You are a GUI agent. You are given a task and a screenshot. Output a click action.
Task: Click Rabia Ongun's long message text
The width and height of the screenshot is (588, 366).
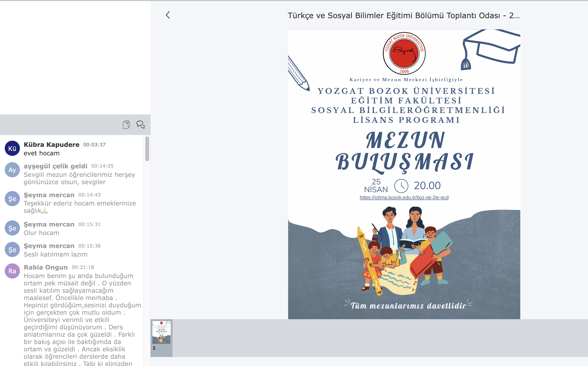82,319
